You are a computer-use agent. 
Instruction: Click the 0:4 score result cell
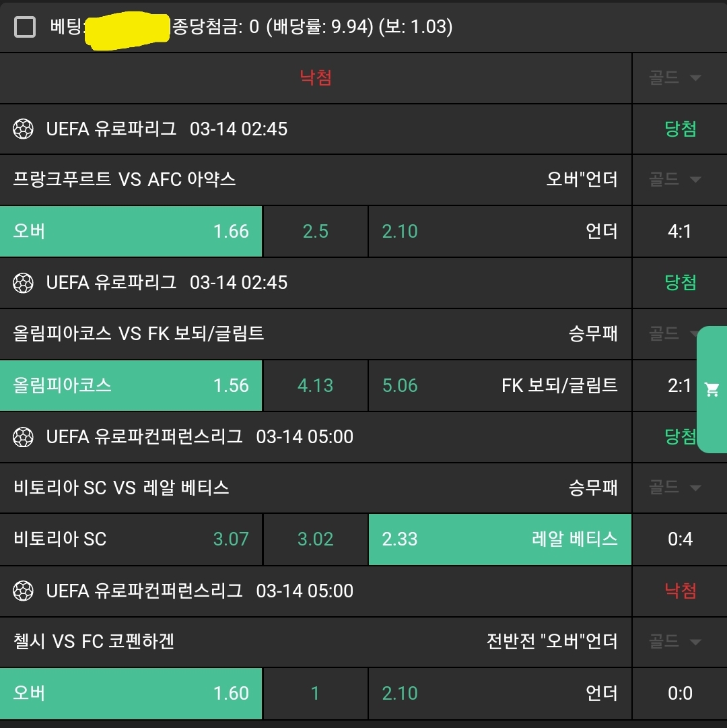(680, 539)
